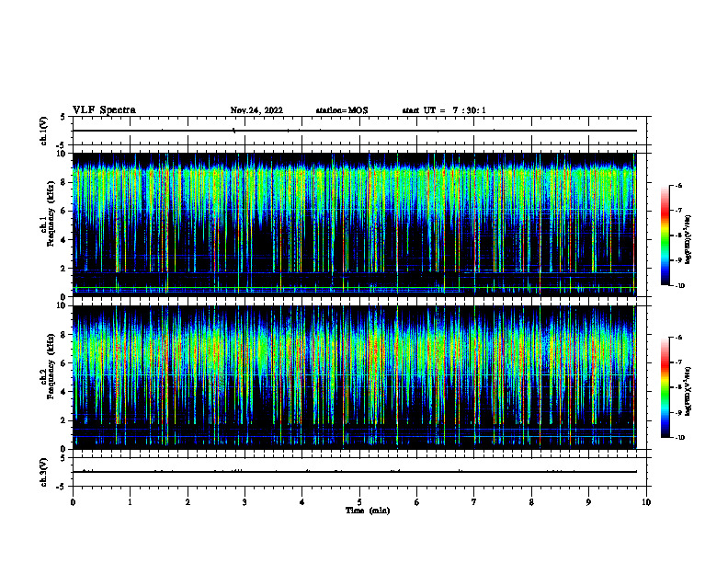Viewport: 728px width, 563px height.
Task: Click the ch.1 spectrogram color bar
Action: 665,236
